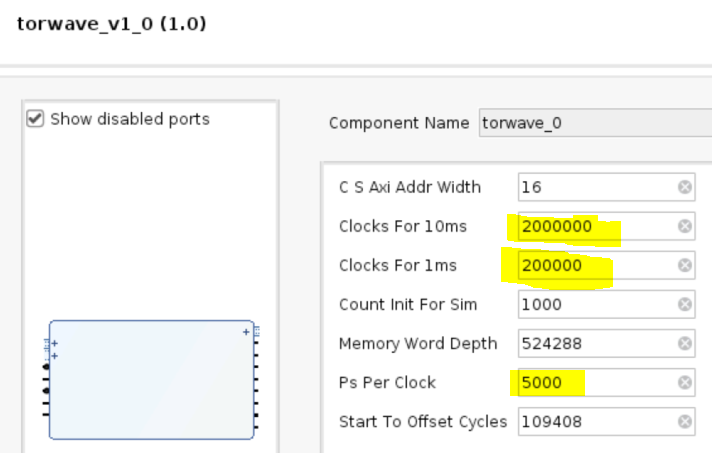Clear the Memory Word Depth value

[x=685, y=343]
